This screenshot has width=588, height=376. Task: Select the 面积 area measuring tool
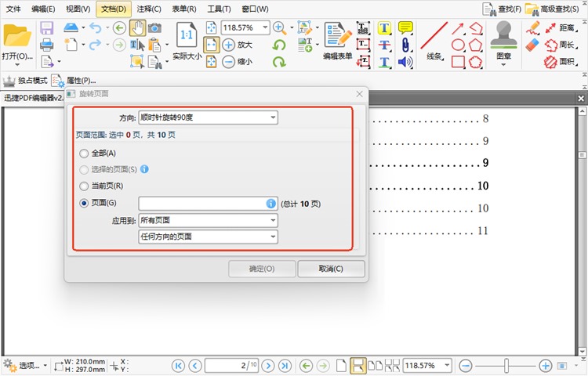coord(561,62)
